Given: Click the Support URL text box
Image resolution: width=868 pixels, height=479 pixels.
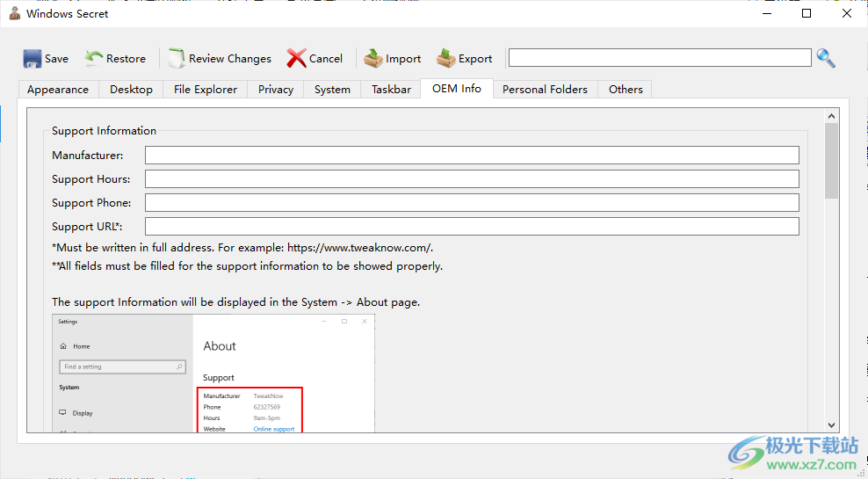Looking at the screenshot, I should pos(472,227).
